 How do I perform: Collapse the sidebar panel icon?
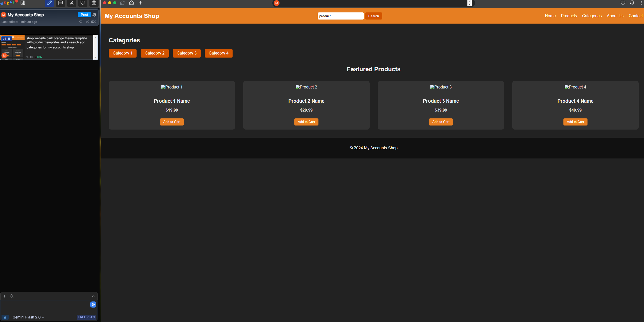23,3
